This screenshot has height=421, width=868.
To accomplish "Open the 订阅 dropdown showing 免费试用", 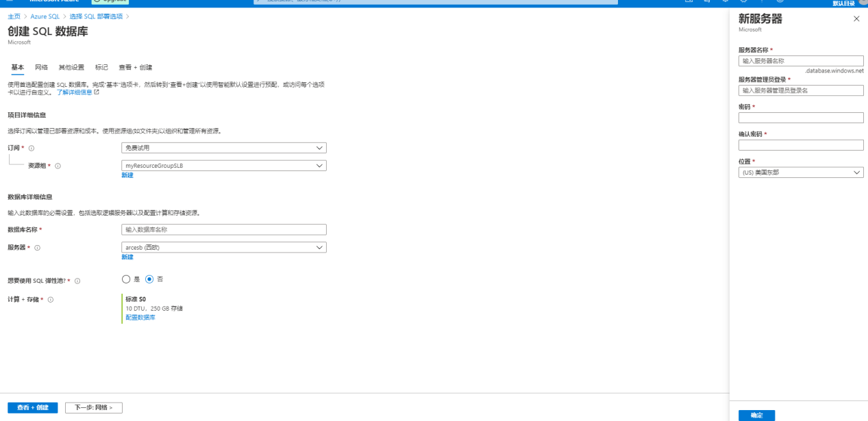I will [224, 148].
